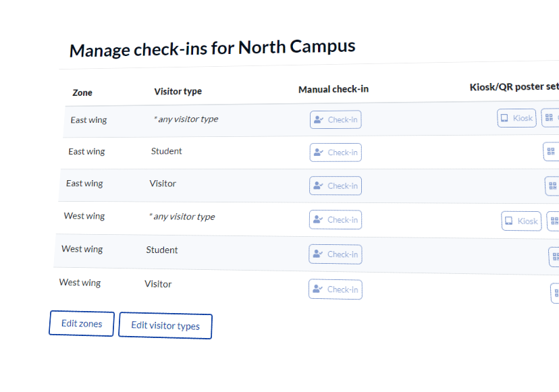The height and width of the screenshot is (392, 559).
Task: Open QR poster for West wing Visitor row
Action: pos(556,292)
